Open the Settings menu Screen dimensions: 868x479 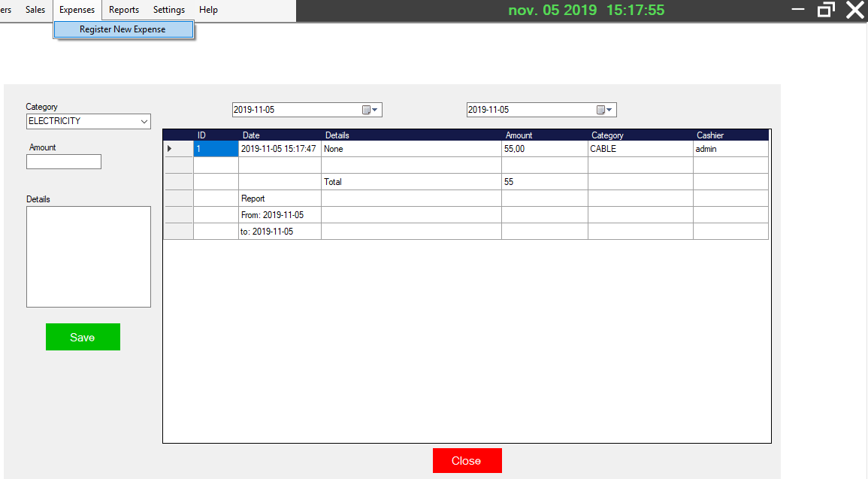[168, 10]
